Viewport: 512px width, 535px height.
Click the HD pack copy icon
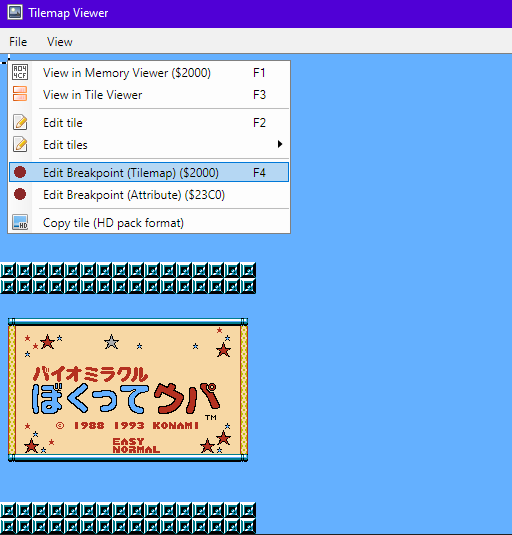[20, 222]
